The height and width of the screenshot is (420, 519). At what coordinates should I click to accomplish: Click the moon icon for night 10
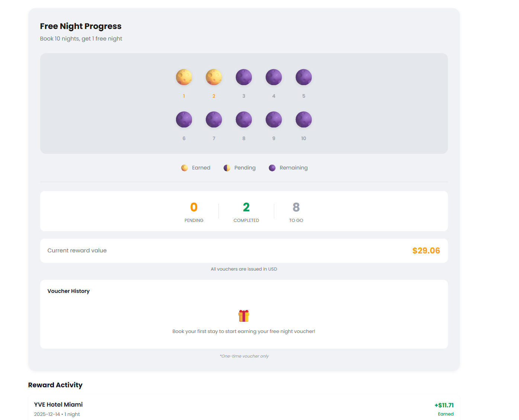tap(304, 119)
